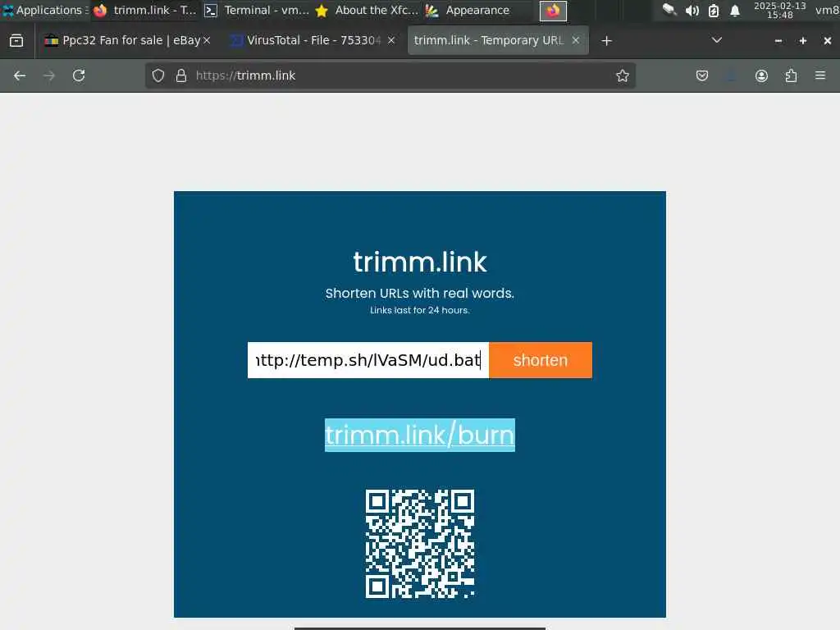840x630 pixels.
Task: Open the Applications menu in the panel
Action: click(x=45, y=10)
